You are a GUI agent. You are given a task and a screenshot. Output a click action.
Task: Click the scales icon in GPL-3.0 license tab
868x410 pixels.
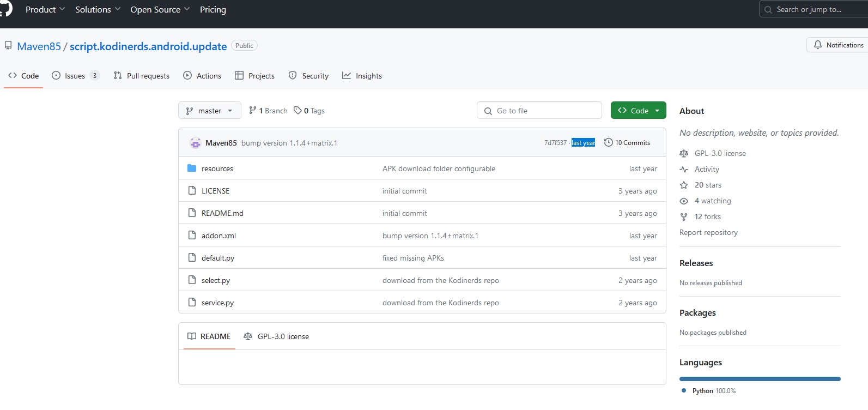248,336
